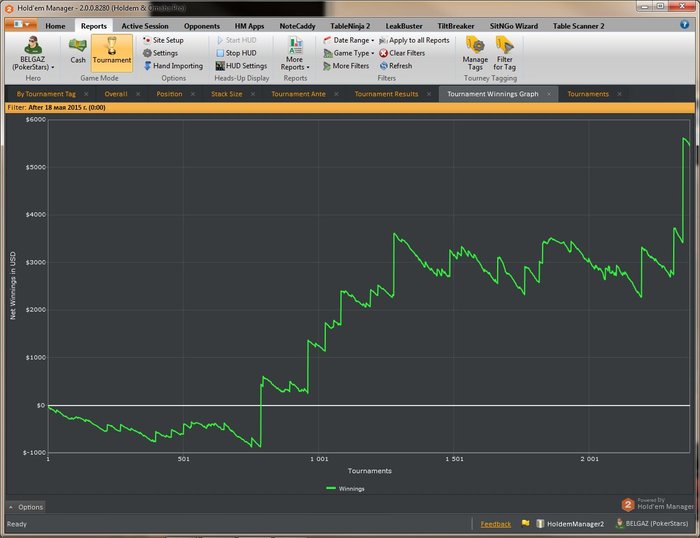
Task: Open the TableNinja 2 tab
Action: (350, 26)
